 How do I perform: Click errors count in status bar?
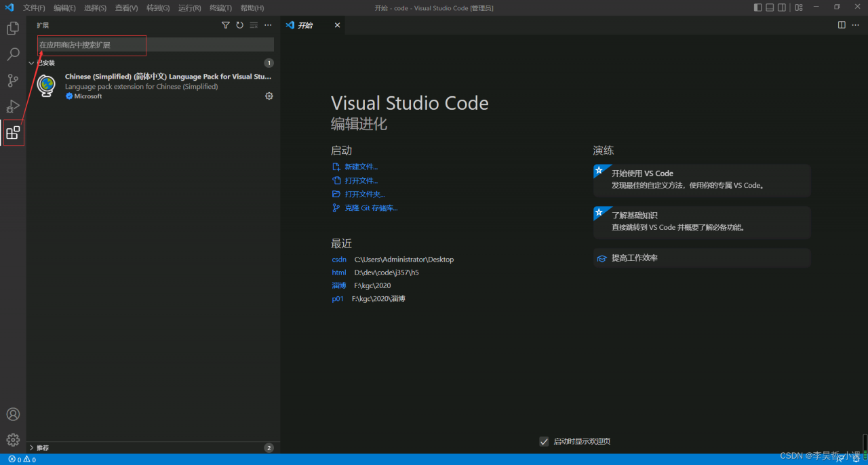[14, 460]
